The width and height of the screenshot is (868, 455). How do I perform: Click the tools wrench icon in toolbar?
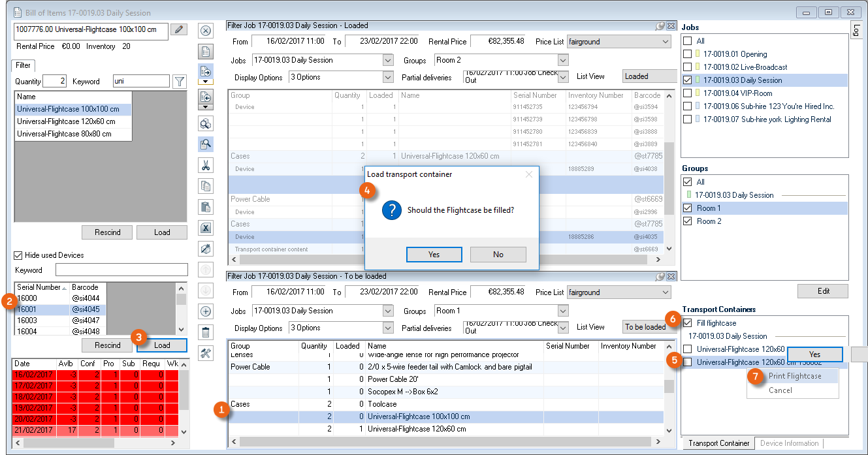(x=205, y=353)
